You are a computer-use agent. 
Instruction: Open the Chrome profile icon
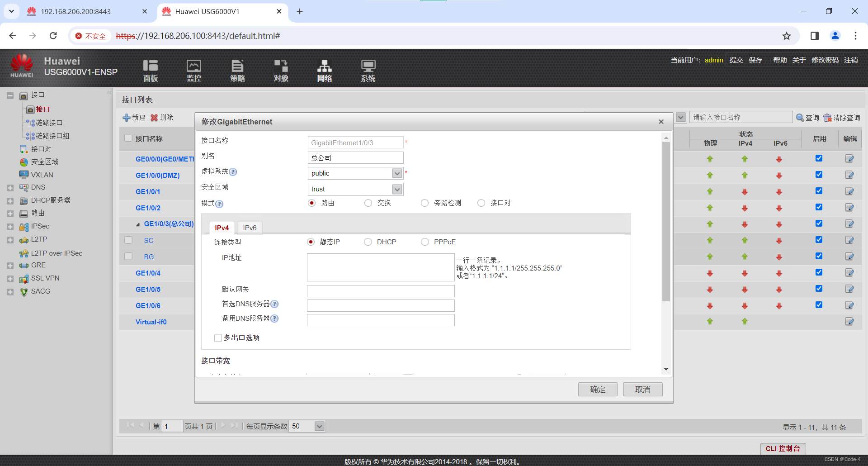[x=835, y=36]
